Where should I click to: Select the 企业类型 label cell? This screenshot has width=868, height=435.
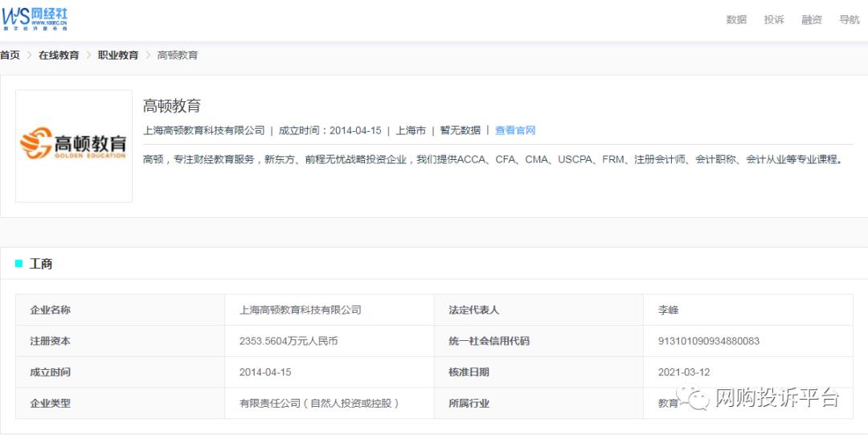point(120,403)
